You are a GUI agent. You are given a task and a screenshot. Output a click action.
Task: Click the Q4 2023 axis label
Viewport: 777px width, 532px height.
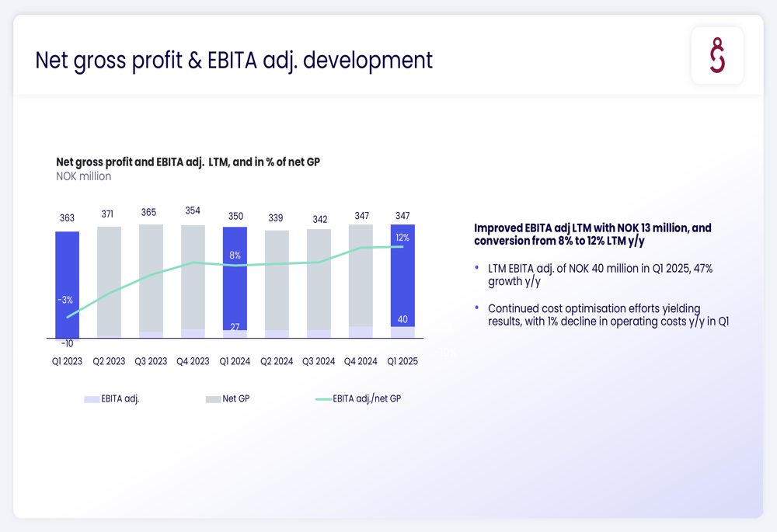[193, 362]
